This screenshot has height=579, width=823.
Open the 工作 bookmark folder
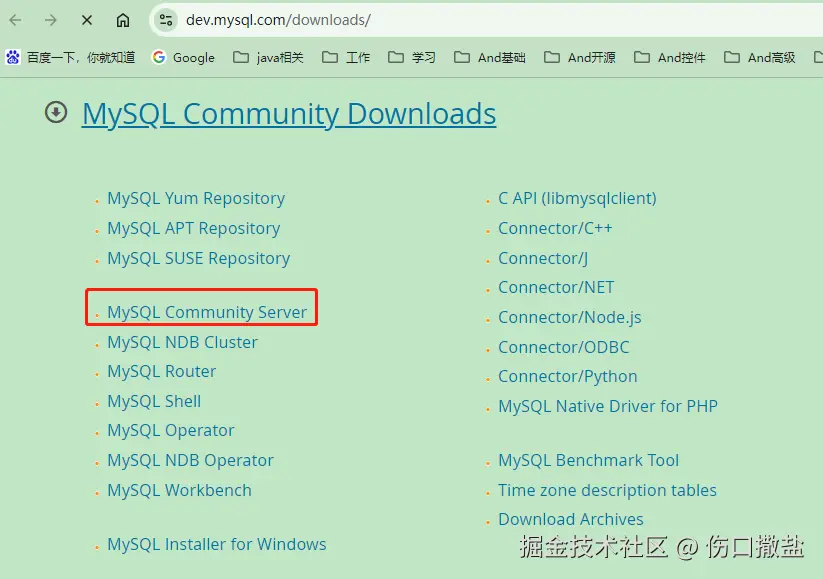pyautogui.click(x=346, y=57)
